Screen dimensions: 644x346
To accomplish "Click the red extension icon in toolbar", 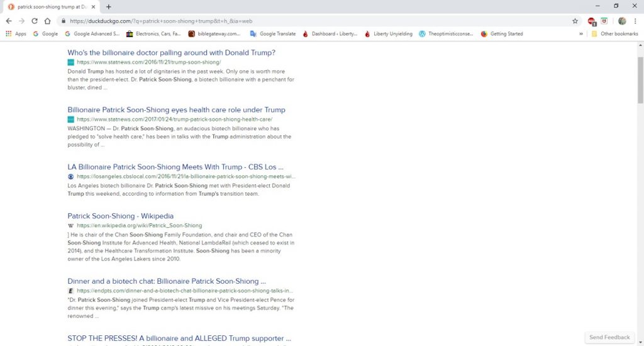I will (x=591, y=21).
